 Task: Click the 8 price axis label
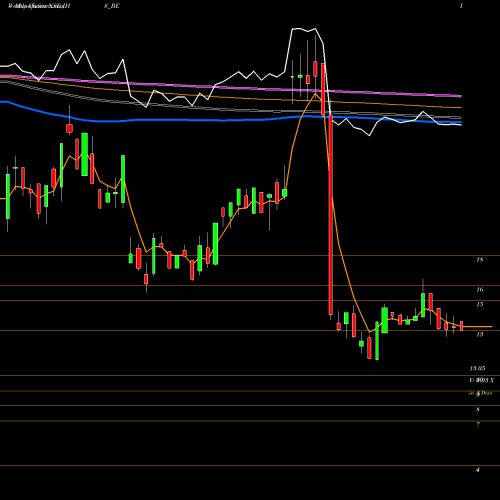point(478,410)
